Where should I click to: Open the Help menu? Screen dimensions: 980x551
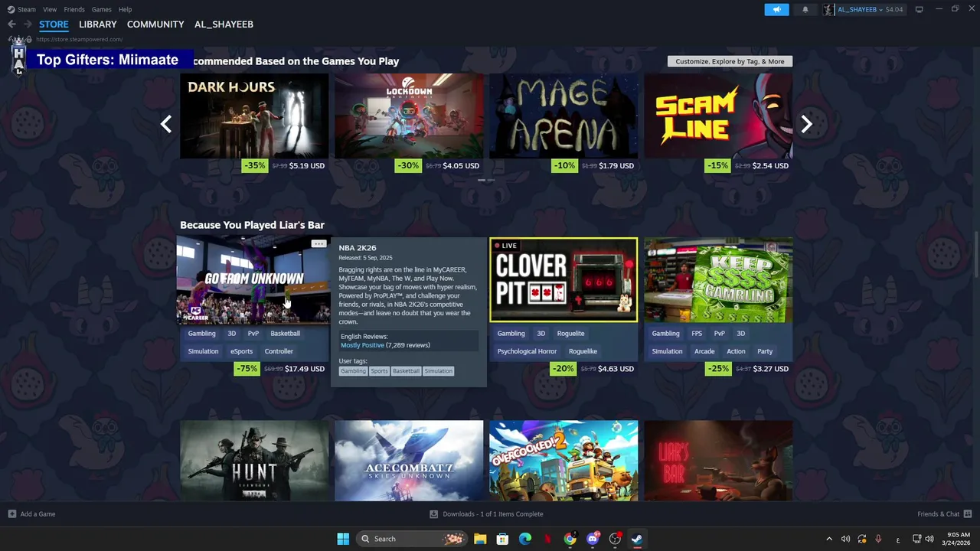(125, 9)
